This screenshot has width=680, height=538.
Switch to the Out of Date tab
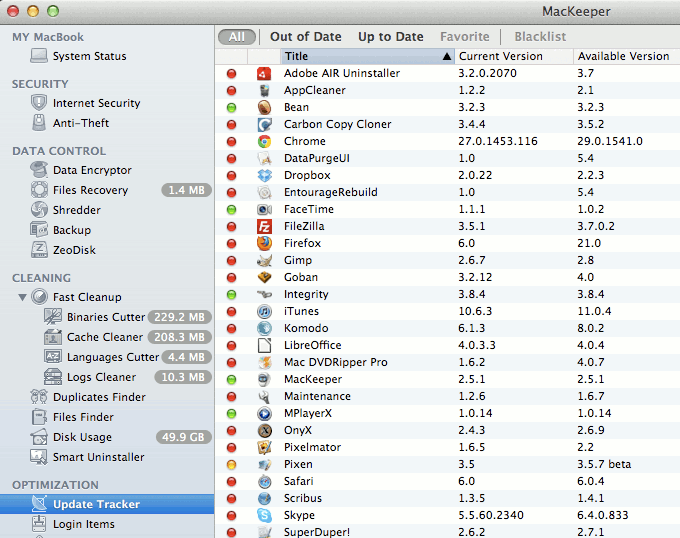[x=306, y=37]
